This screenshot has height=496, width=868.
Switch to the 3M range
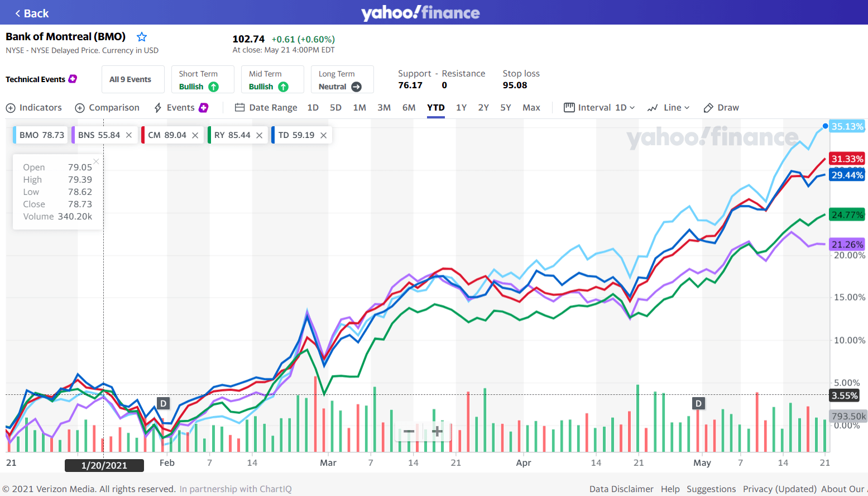[x=384, y=107]
